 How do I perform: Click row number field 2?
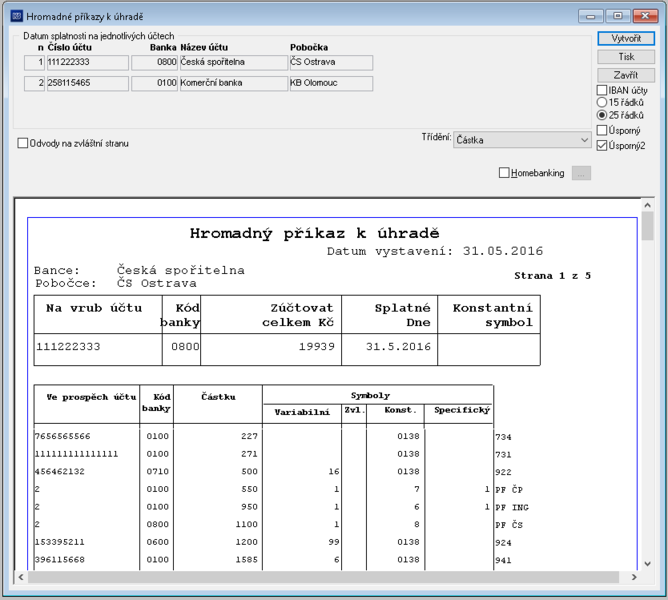point(35,83)
